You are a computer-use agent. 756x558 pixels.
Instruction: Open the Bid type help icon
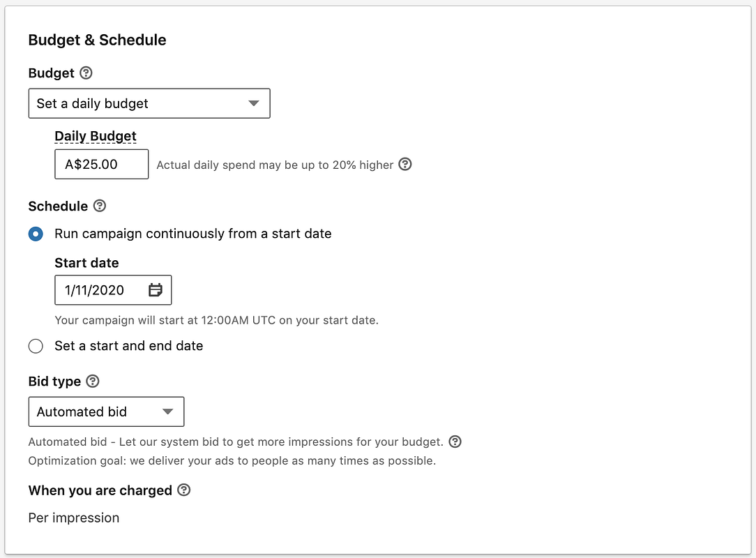93,381
